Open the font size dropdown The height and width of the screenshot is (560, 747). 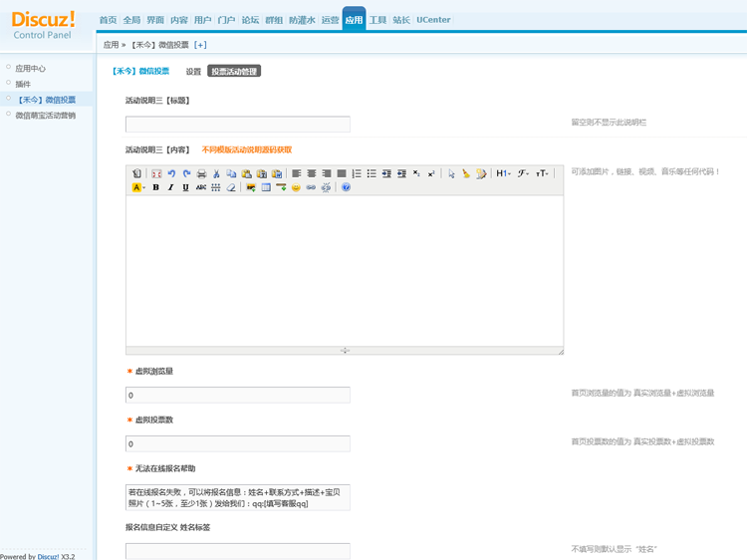(542, 173)
